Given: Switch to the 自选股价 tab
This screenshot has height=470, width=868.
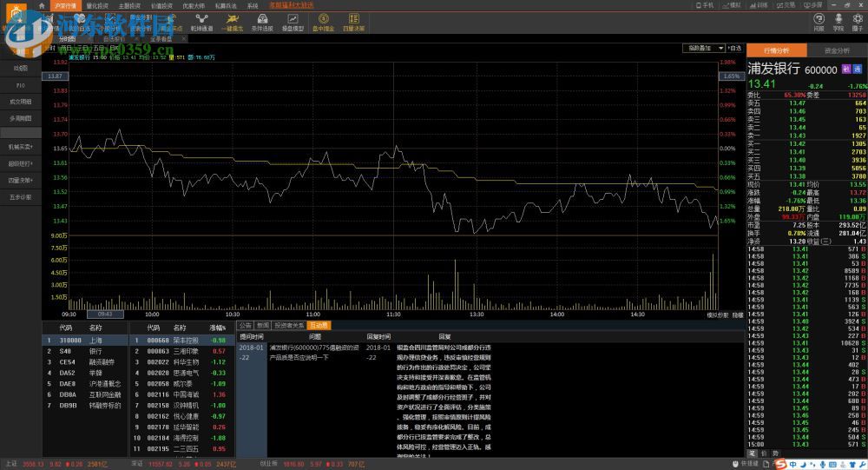Looking at the screenshot, I should click(114, 39).
